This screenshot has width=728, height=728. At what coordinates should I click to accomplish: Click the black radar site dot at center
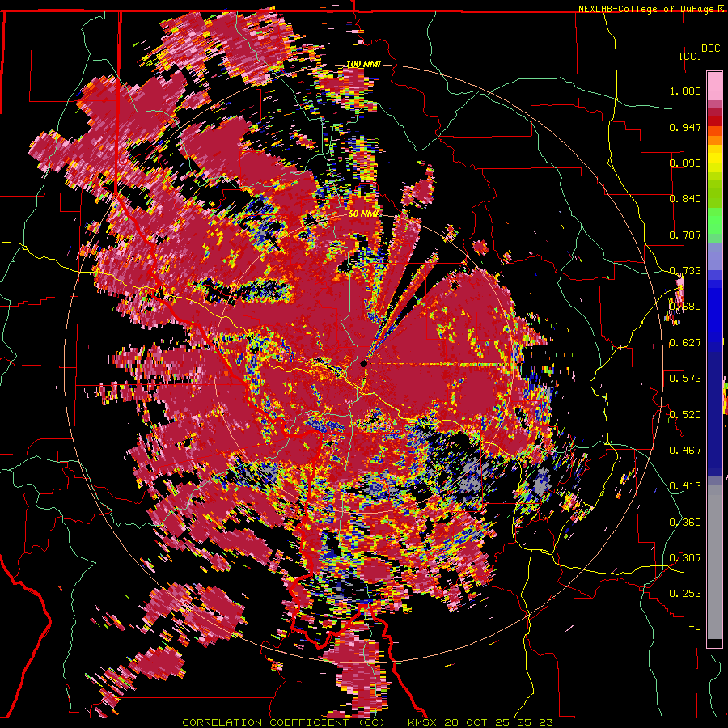[x=363, y=363]
